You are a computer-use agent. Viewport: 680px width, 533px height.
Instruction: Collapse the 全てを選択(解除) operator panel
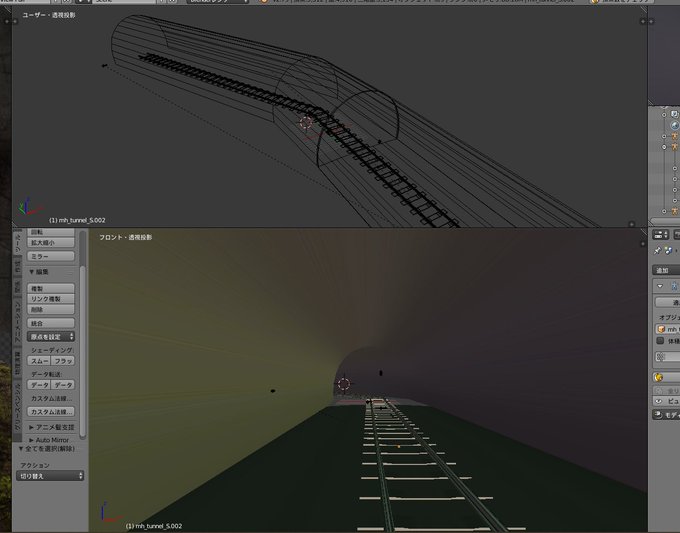pos(21,448)
